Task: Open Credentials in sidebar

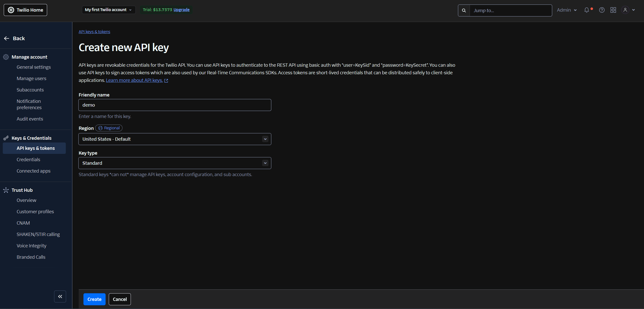Action: coord(28,160)
